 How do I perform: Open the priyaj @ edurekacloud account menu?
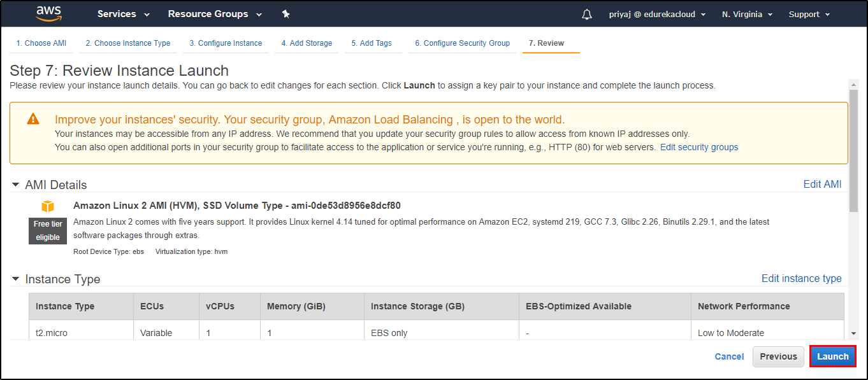[657, 14]
